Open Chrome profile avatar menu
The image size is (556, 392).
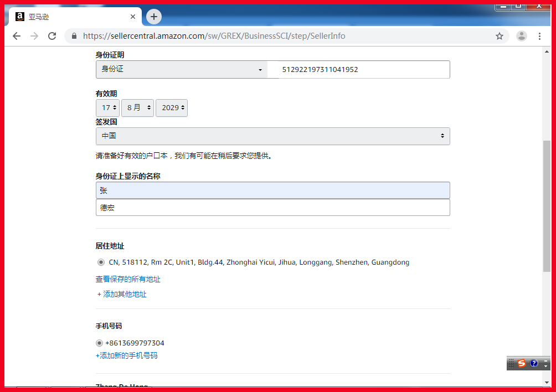pyautogui.click(x=521, y=36)
